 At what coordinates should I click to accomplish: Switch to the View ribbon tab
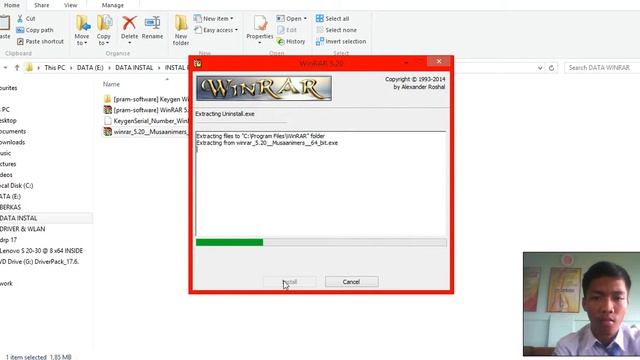click(x=70, y=5)
